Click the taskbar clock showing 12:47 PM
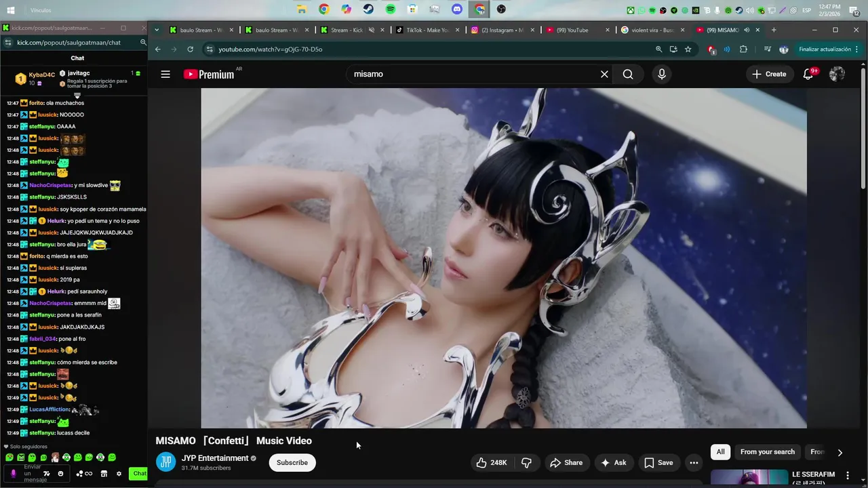868x488 pixels. point(829,10)
